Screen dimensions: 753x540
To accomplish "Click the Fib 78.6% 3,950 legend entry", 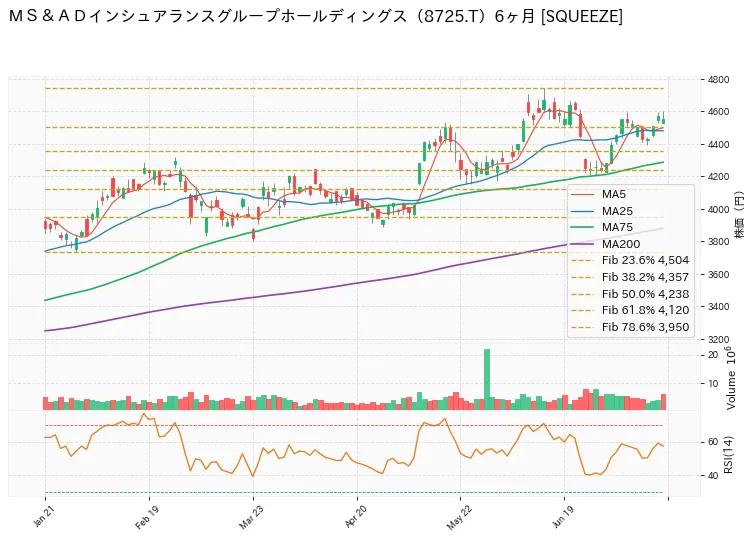I will click(x=631, y=327).
